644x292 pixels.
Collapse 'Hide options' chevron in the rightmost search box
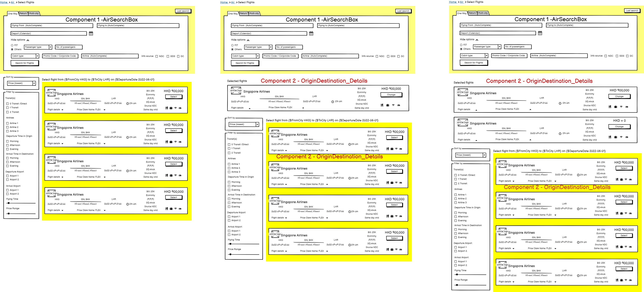[x=477, y=40]
